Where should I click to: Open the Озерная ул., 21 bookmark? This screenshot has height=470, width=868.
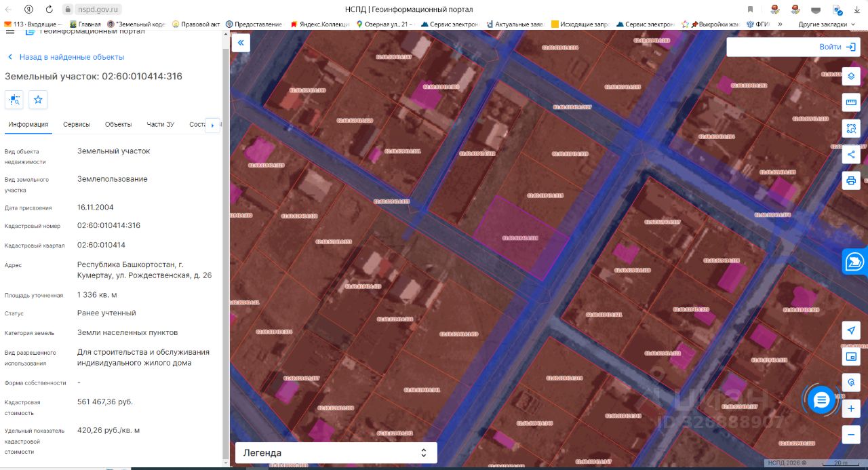point(384,24)
